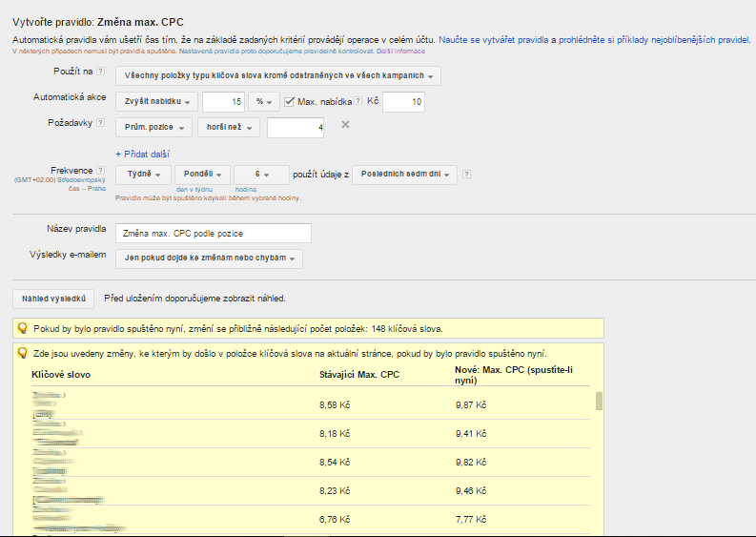Image resolution: width=756 pixels, height=537 pixels.
Task: Click the 9,87 Kč new CPC value
Action: tap(471, 404)
